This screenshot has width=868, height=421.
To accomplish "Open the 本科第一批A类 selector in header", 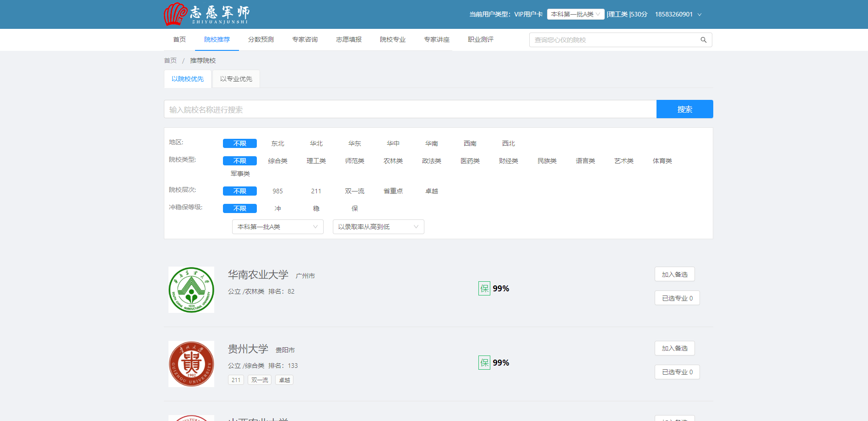I will (x=575, y=14).
